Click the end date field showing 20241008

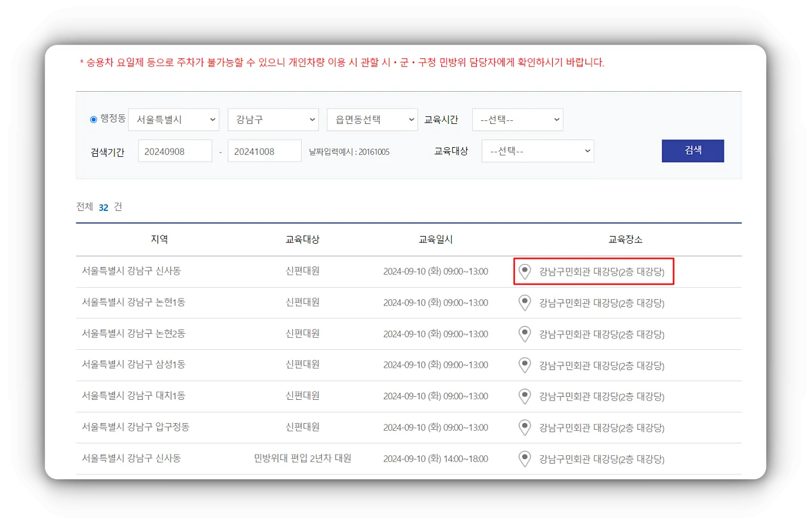(x=264, y=151)
